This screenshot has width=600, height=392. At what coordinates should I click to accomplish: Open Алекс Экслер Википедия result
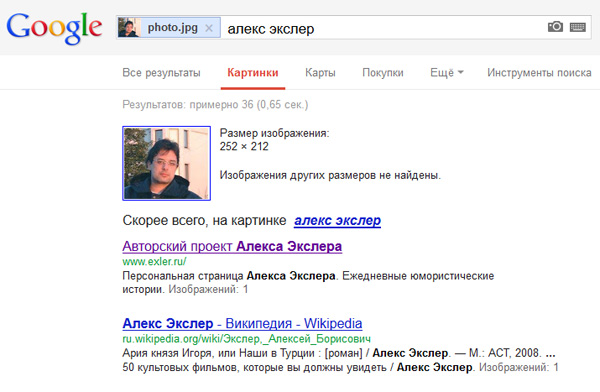click(x=242, y=323)
